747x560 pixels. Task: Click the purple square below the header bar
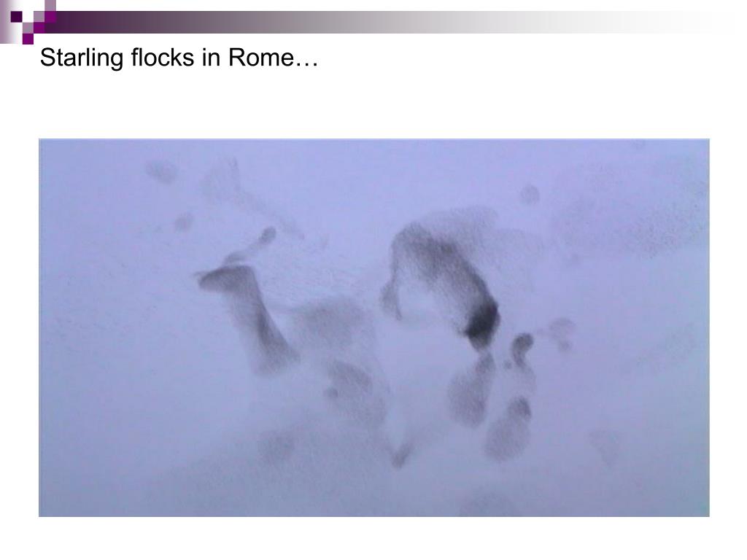[x=28, y=39]
